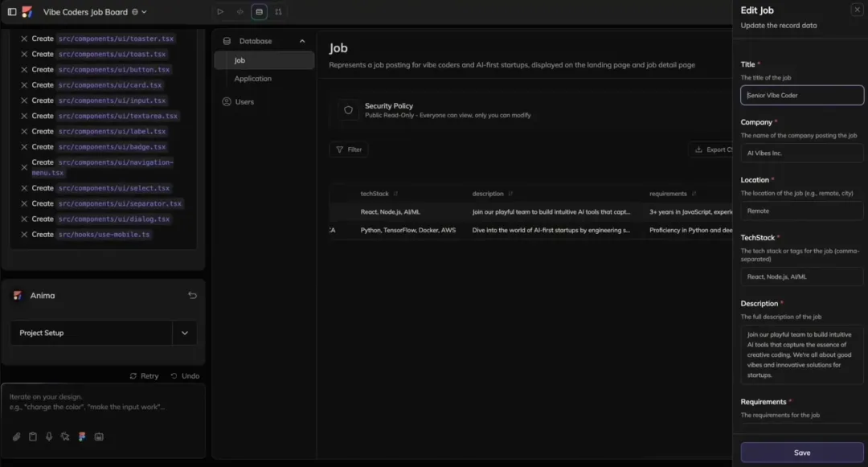The width and height of the screenshot is (868, 467).
Task: Open file src/components/ui/card.tsx
Action: pyautogui.click(x=110, y=85)
